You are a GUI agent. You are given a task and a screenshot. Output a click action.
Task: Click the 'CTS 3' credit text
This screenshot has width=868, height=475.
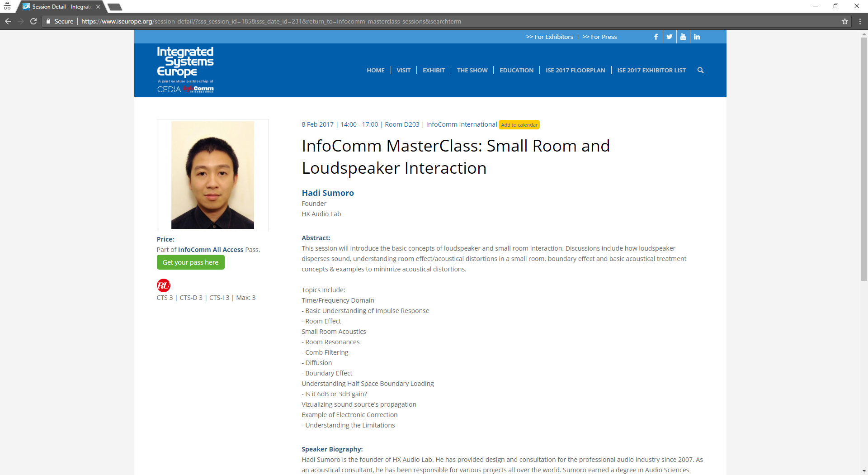[165, 298]
